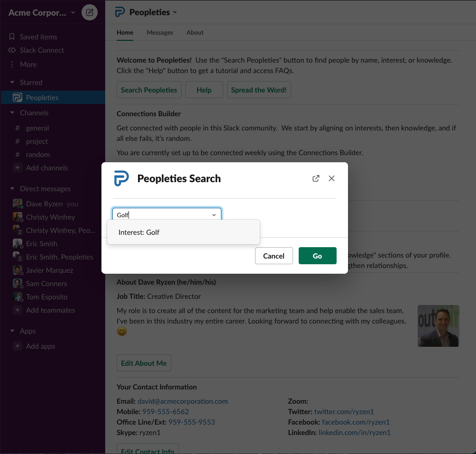The height and width of the screenshot is (454, 476).
Task: Open the twitter.com/ryzen1 link
Action: coord(344,411)
